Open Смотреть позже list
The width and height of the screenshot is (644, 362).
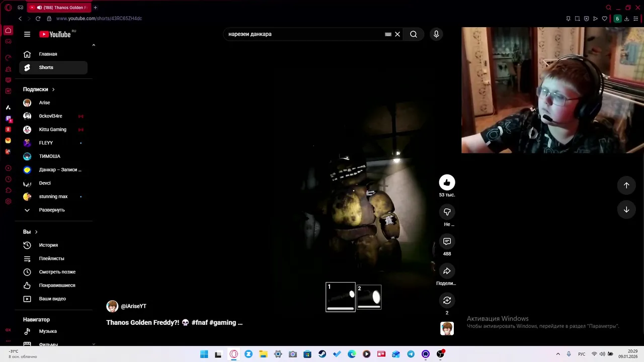[x=53, y=272]
